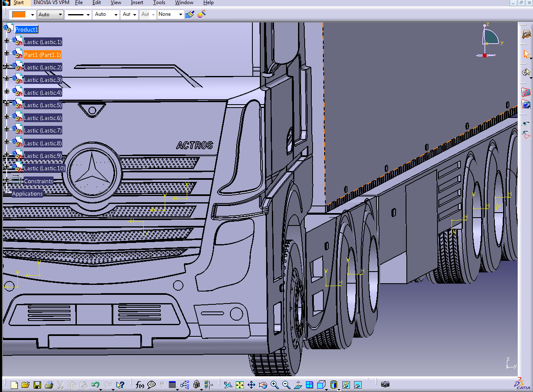The width and height of the screenshot is (533, 392).
Task: Click the blue eye icon in right toolbar
Action: tap(526, 123)
